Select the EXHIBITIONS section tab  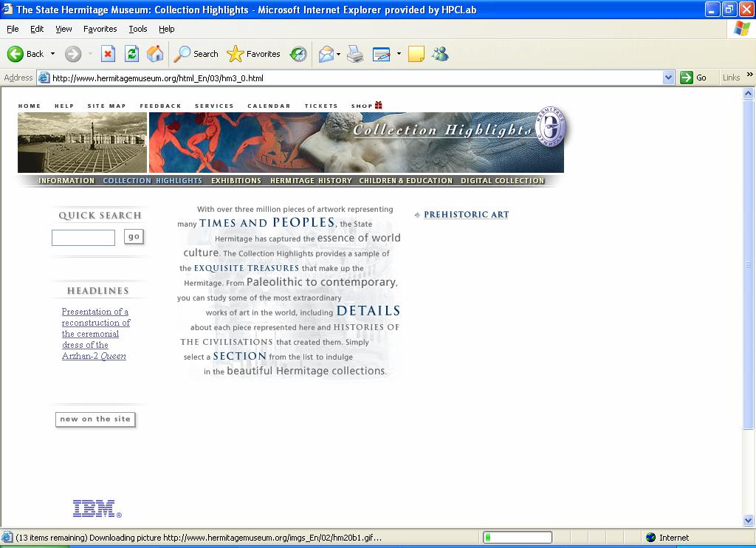(x=236, y=180)
